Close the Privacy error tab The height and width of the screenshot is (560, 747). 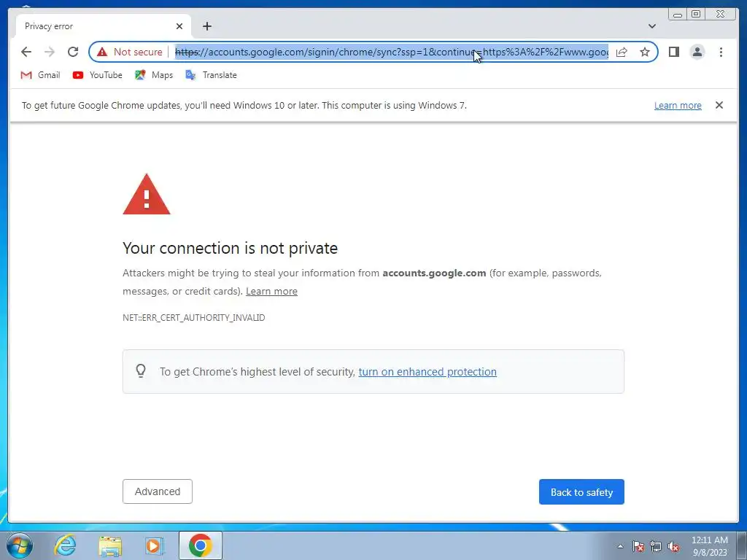pyautogui.click(x=179, y=26)
